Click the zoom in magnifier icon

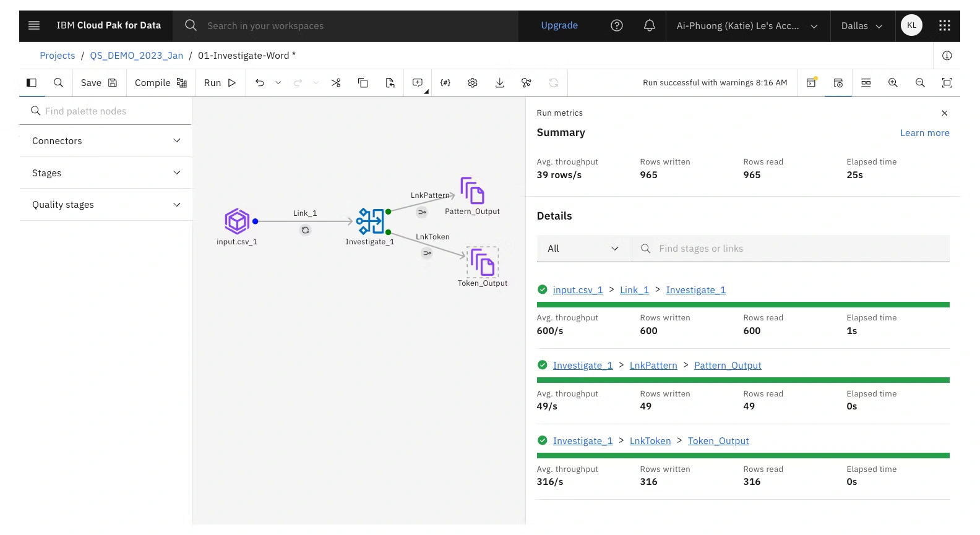click(x=893, y=83)
